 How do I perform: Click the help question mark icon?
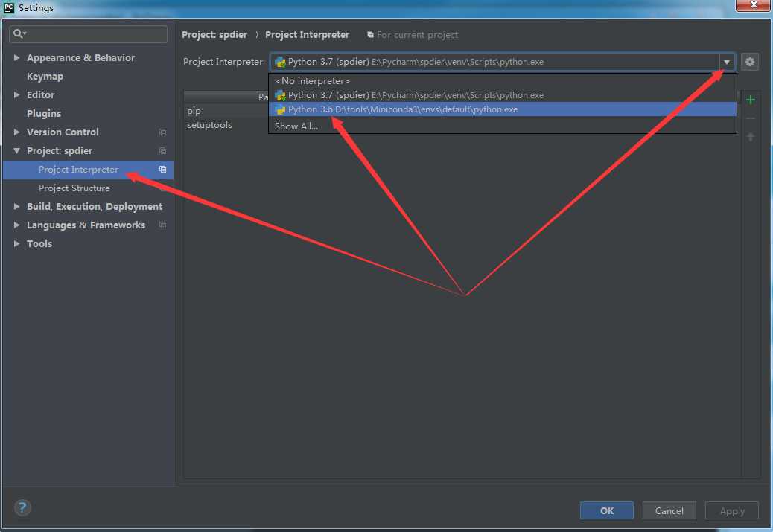pyautogui.click(x=22, y=507)
